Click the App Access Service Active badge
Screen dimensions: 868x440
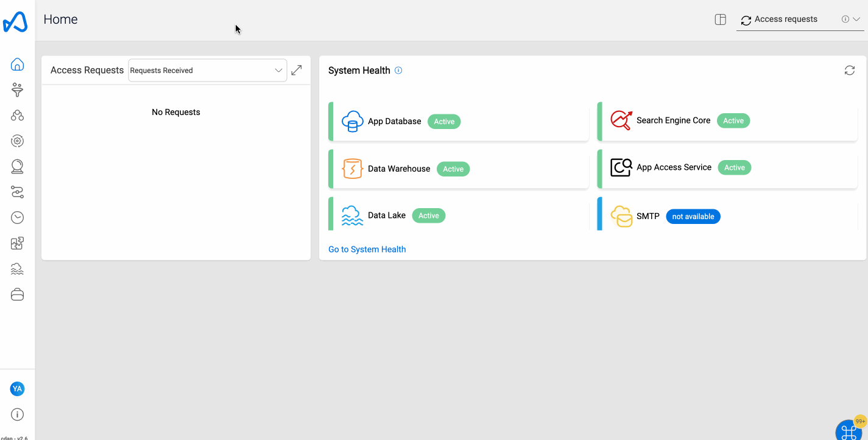(x=735, y=167)
